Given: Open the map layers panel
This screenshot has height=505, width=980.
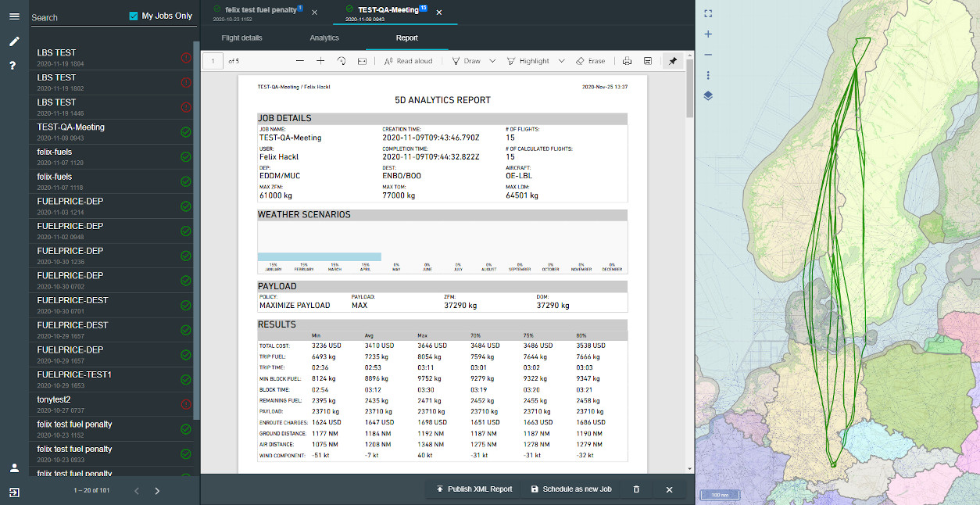Looking at the screenshot, I should [708, 96].
